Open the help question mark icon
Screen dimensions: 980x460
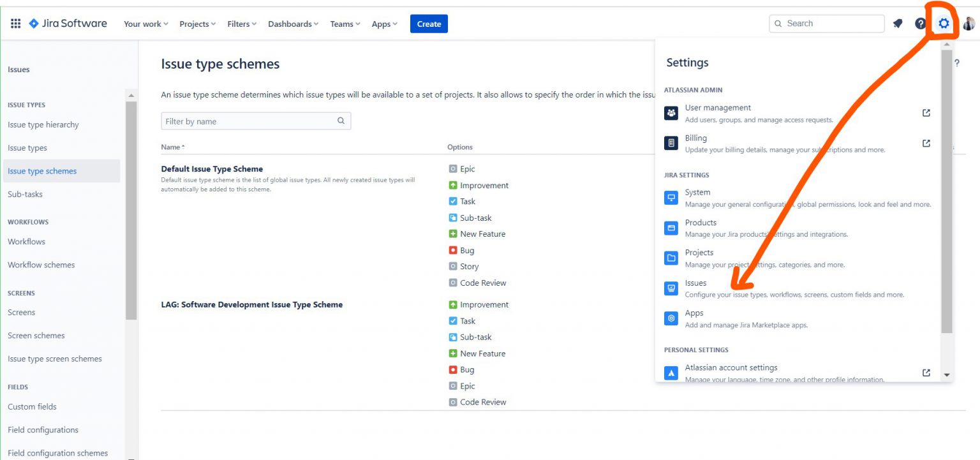(920, 24)
